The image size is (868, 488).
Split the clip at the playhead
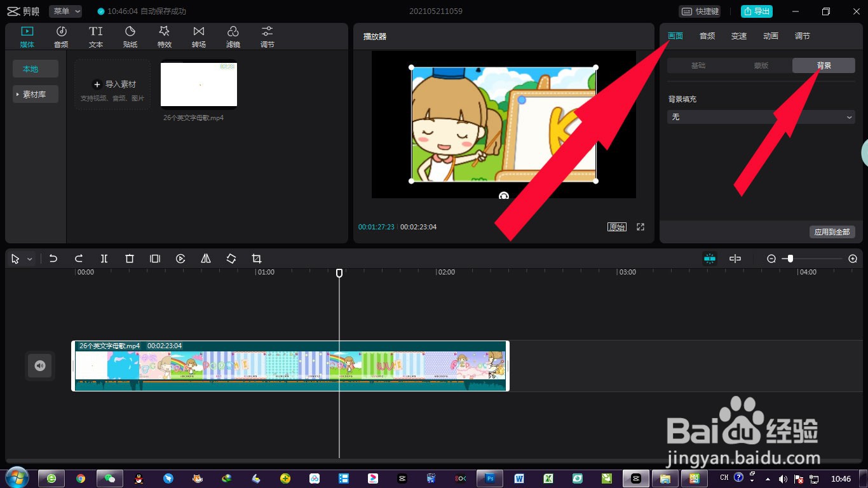pyautogui.click(x=104, y=259)
